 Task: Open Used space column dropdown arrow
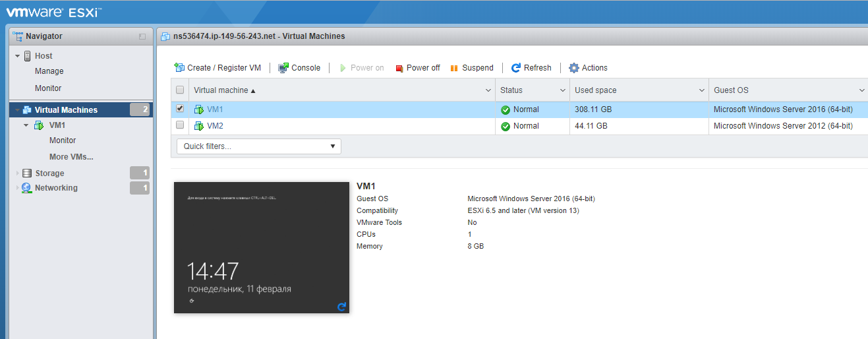tap(702, 90)
